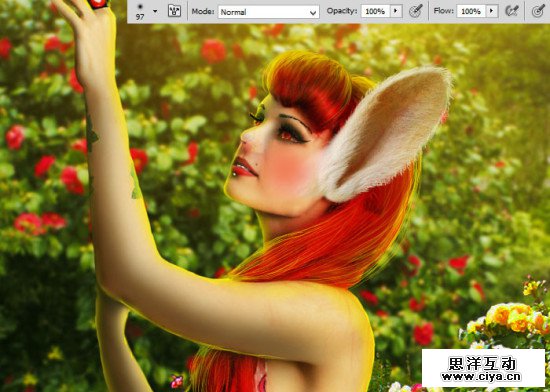Viewport: 550px width, 392px height.
Task: Toggle the Brush panel icon
Action: pyautogui.click(x=174, y=11)
